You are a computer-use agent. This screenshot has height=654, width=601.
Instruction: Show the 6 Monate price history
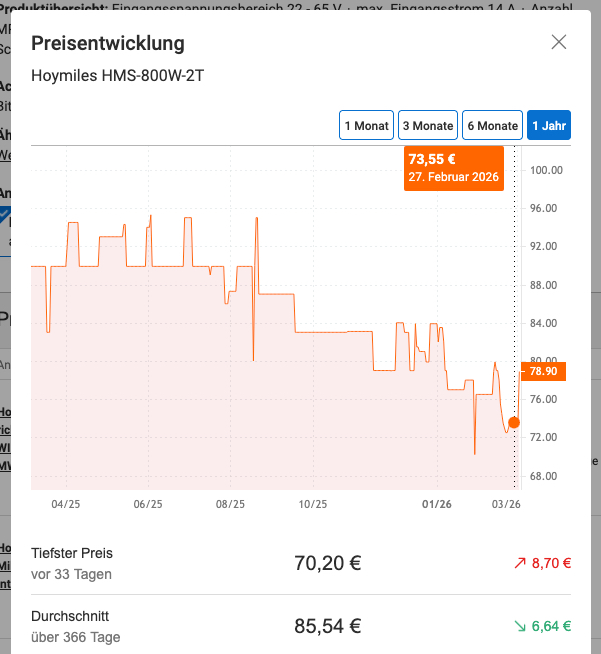coord(492,126)
